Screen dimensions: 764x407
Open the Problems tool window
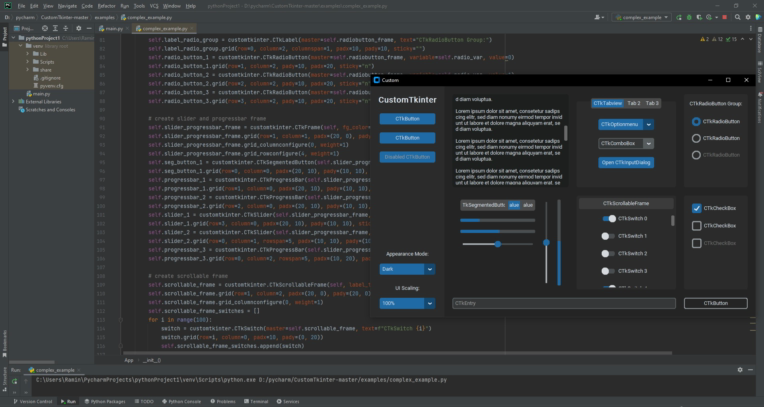click(x=226, y=400)
